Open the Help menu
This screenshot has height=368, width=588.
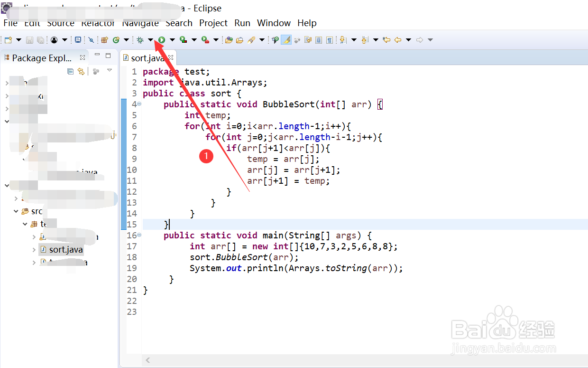(307, 23)
